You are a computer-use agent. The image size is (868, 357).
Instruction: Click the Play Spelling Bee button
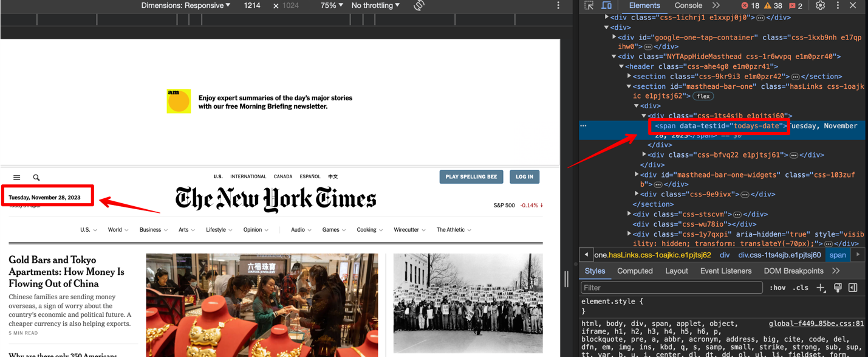point(471,177)
